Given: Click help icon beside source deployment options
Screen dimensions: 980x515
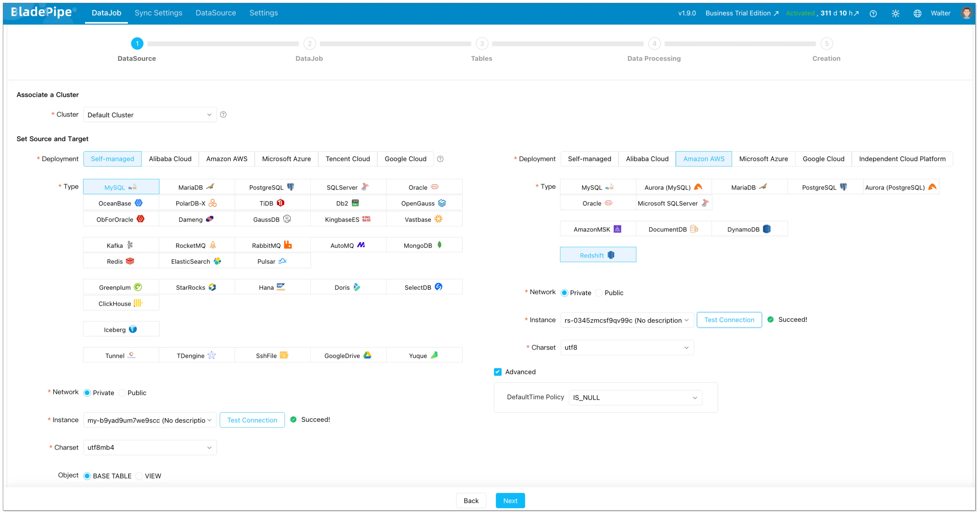Looking at the screenshot, I should point(440,159).
